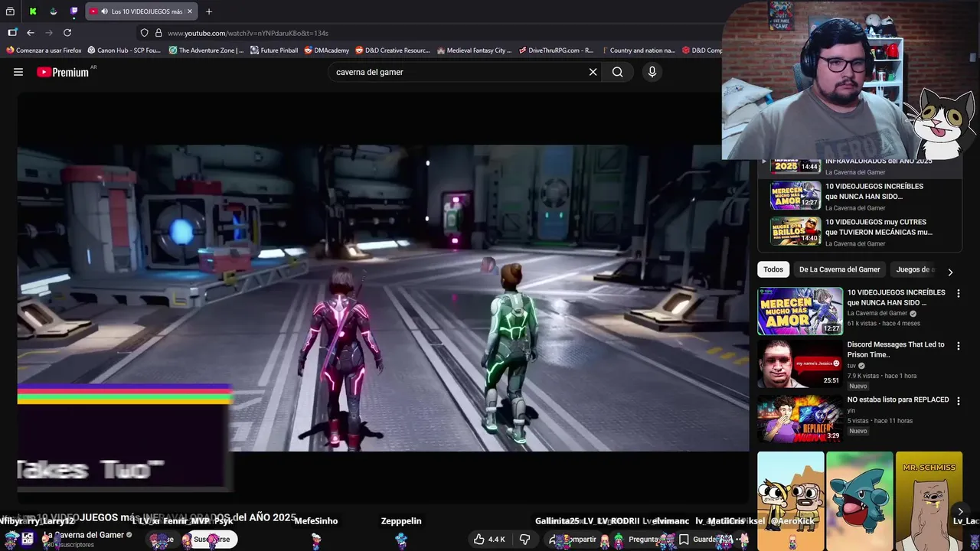Open options menu for Discord Messages video

958,346
